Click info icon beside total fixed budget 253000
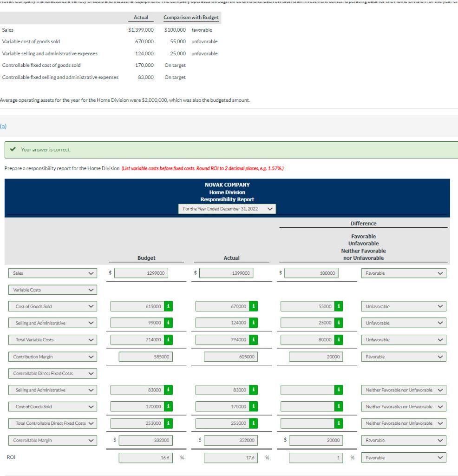This screenshot has width=458, height=476. [168, 423]
